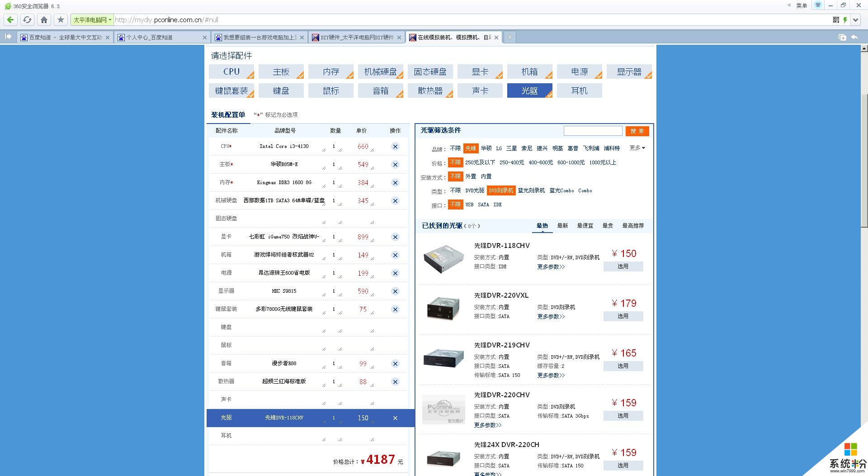This screenshot has height=476, width=868.
Task: Reload the page with refresh icon
Action: [27, 20]
